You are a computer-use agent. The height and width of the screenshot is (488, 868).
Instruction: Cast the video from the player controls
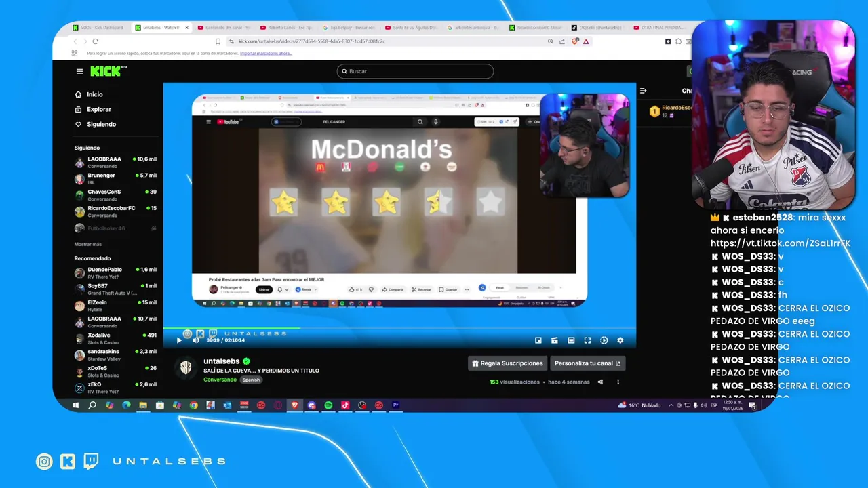pyautogui.click(x=554, y=340)
